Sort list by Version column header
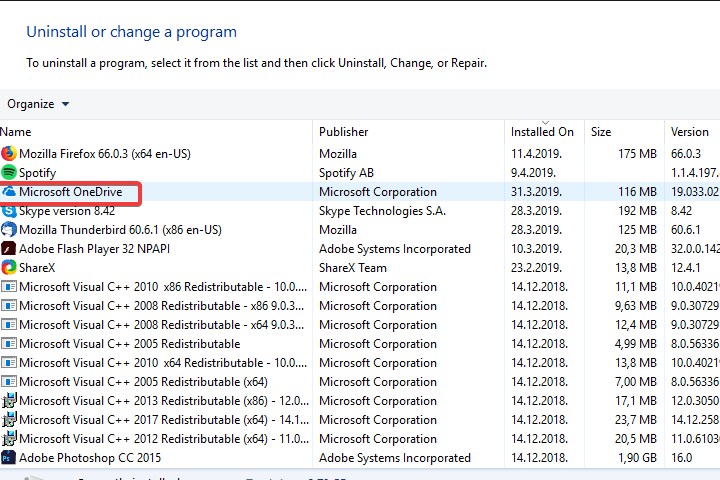The image size is (720, 480). pyautogui.click(x=690, y=132)
